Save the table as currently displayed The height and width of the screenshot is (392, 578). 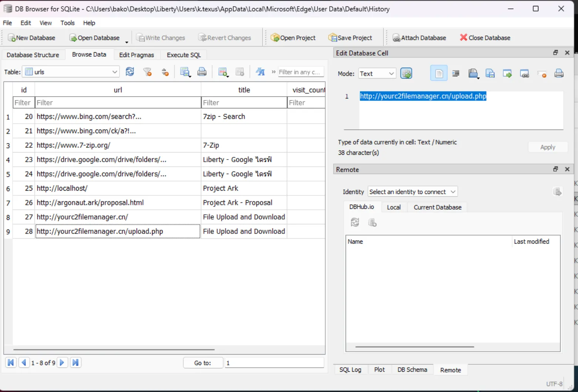(185, 72)
